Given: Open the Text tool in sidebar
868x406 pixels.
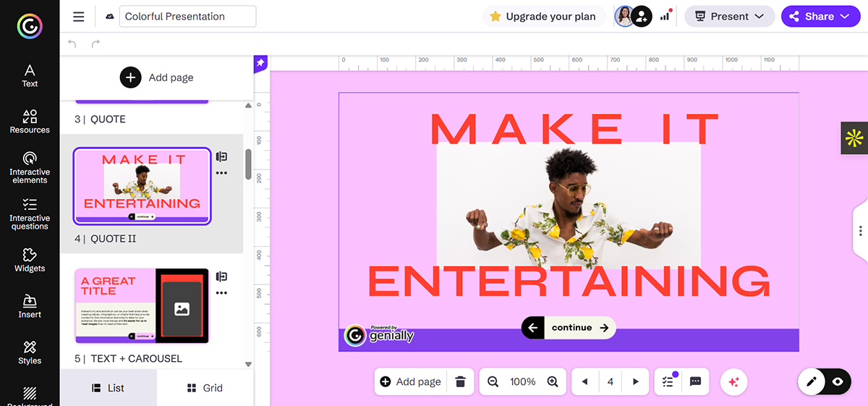Looking at the screenshot, I should coord(30,75).
